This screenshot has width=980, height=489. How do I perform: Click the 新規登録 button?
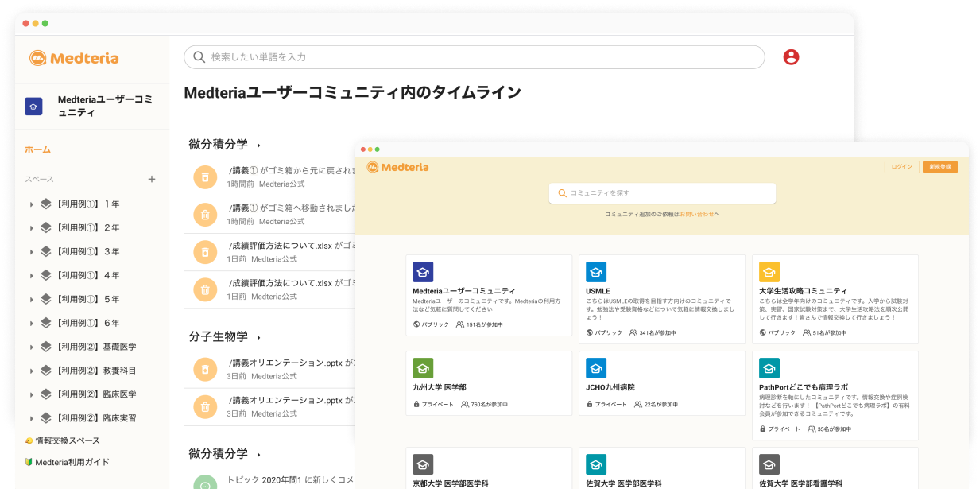coord(940,167)
